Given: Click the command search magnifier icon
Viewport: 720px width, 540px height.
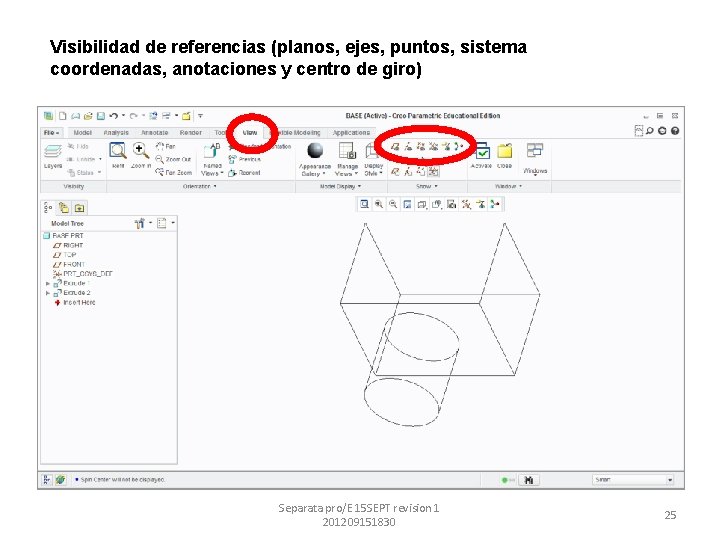Looking at the screenshot, I should click(650, 131).
